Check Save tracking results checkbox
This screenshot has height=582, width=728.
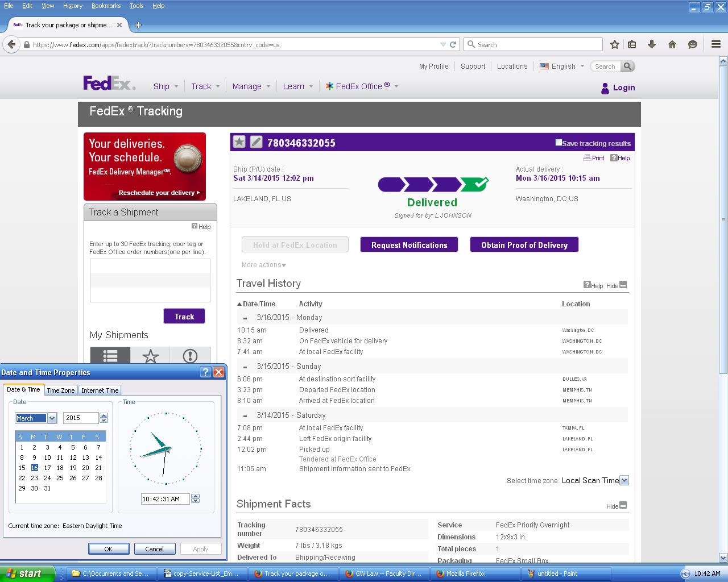click(x=559, y=143)
